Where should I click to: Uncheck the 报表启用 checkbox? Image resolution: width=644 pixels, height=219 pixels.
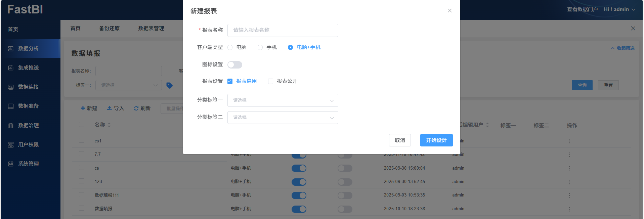[230, 81]
